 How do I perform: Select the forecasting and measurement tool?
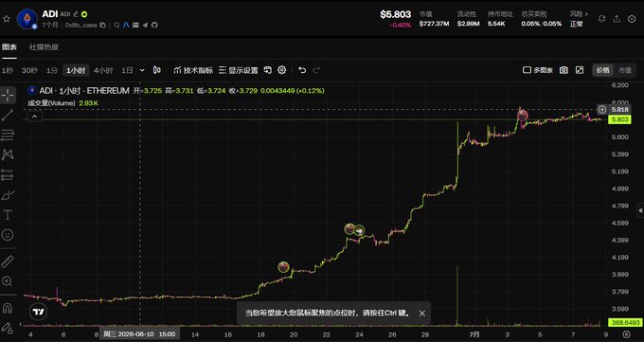(8, 175)
